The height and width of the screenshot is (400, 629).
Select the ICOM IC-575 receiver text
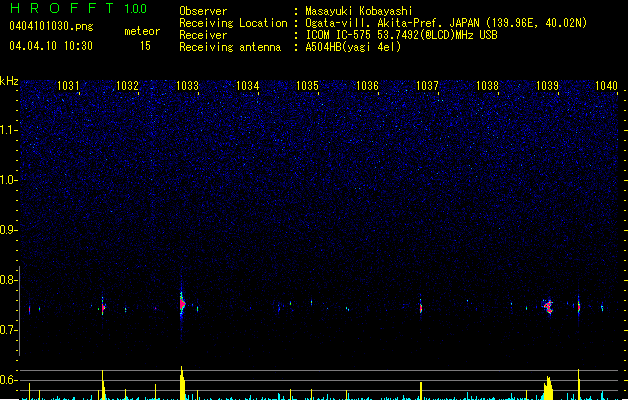[401, 35]
